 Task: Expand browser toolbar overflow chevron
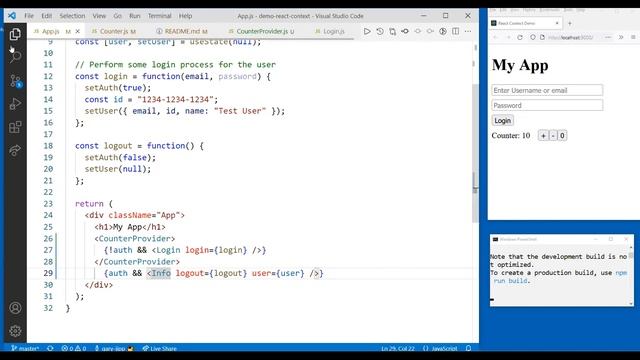(x=621, y=37)
